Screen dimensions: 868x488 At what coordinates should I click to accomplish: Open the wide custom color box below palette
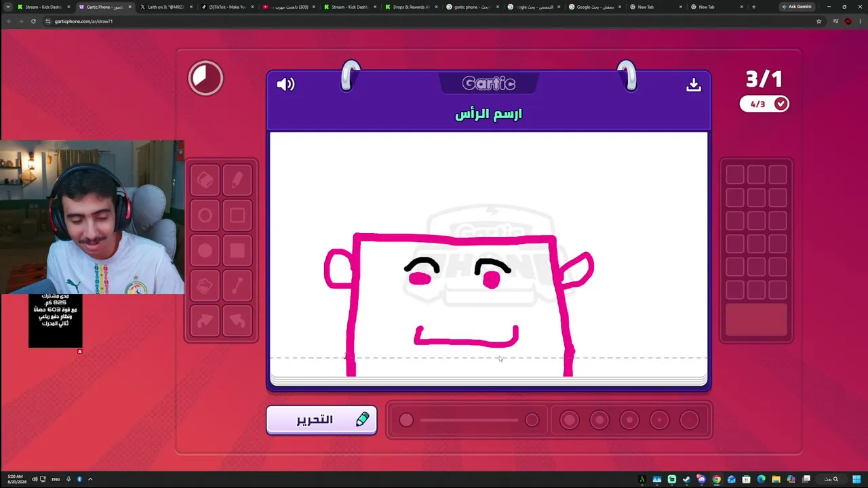756,320
